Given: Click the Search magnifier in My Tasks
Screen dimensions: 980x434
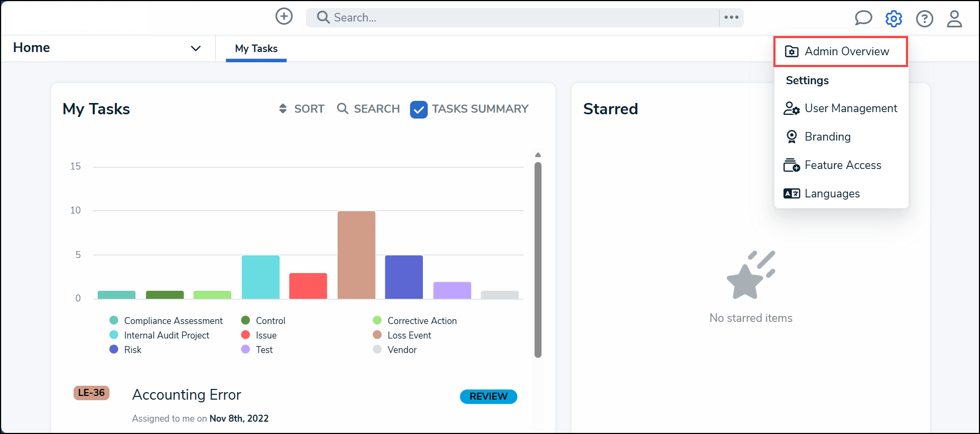Looking at the screenshot, I should pos(342,109).
